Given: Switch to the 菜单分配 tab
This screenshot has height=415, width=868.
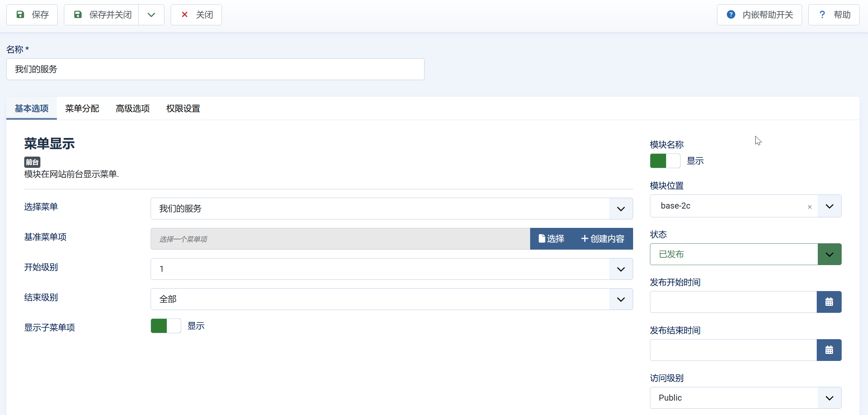Looking at the screenshot, I should pyautogui.click(x=82, y=108).
